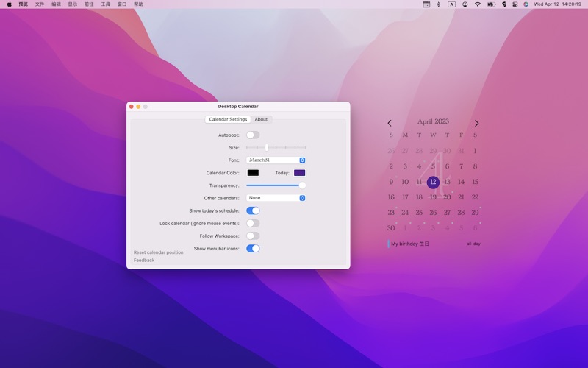Viewport: 588px width, 368px height.
Task: Open the purple Today color swatch
Action: click(299, 173)
